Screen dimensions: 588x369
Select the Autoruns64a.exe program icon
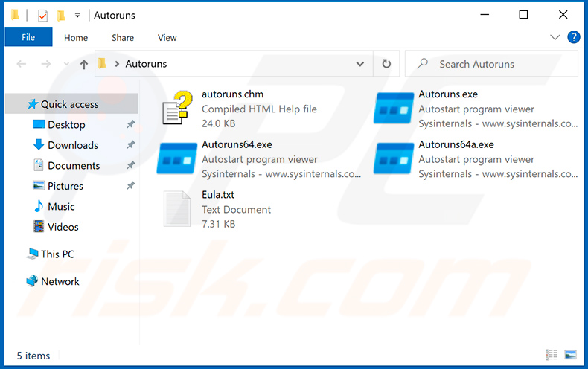[394, 158]
